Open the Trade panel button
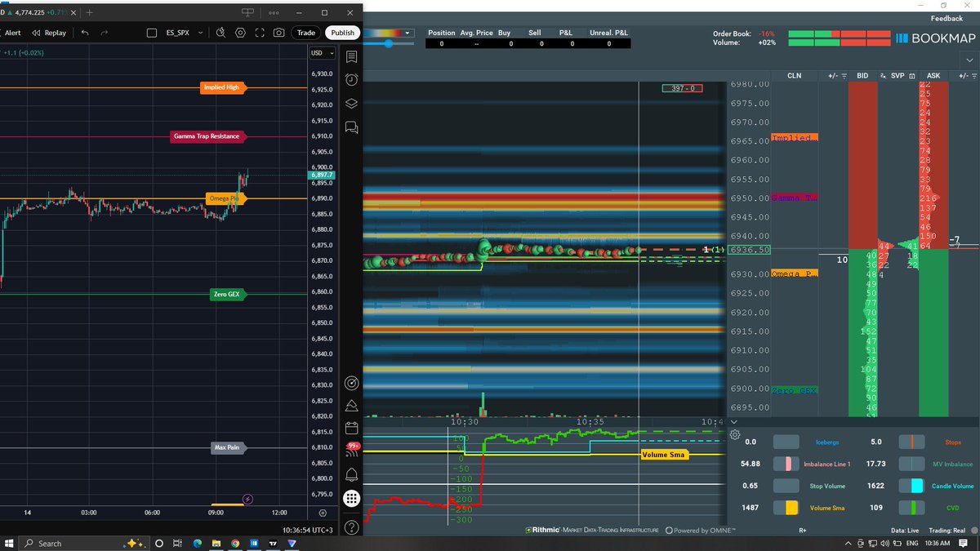Screen dimensions: 980x551 (x=306, y=33)
